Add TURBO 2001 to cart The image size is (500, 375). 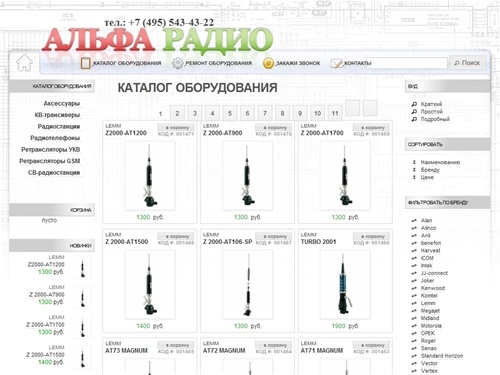pyautogui.click(x=371, y=236)
